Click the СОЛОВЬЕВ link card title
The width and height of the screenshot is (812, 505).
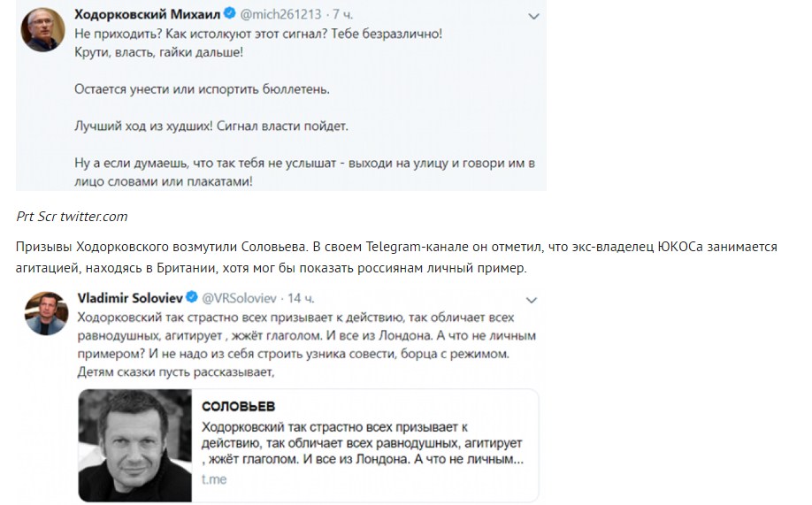238,407
